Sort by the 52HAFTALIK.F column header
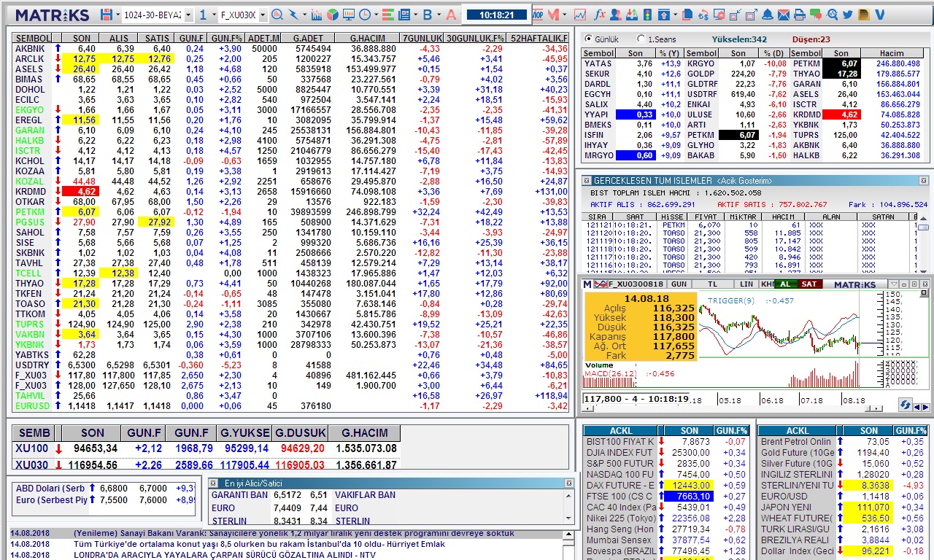The width and height of the screenshot is (934, 560). [539, 38]
